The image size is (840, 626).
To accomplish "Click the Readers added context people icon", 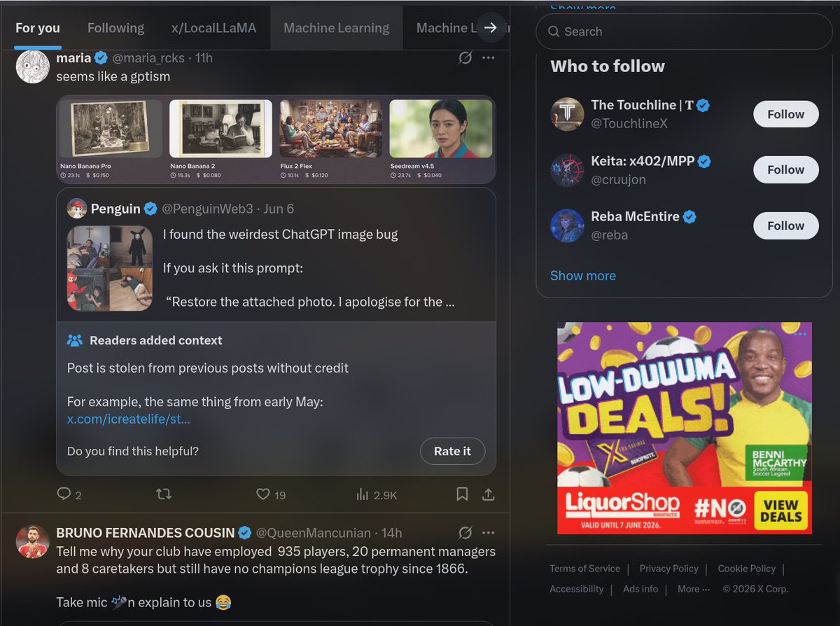I will (x=75, y=340).
